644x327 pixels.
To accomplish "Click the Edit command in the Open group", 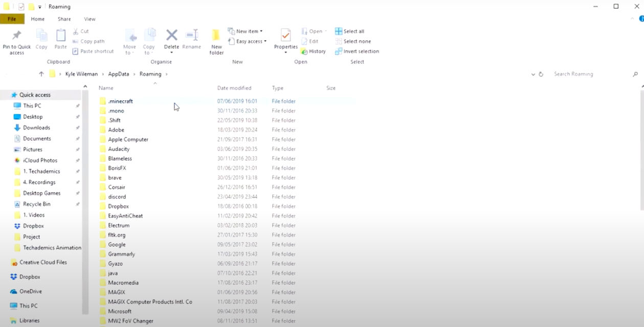I will point(310,41).
